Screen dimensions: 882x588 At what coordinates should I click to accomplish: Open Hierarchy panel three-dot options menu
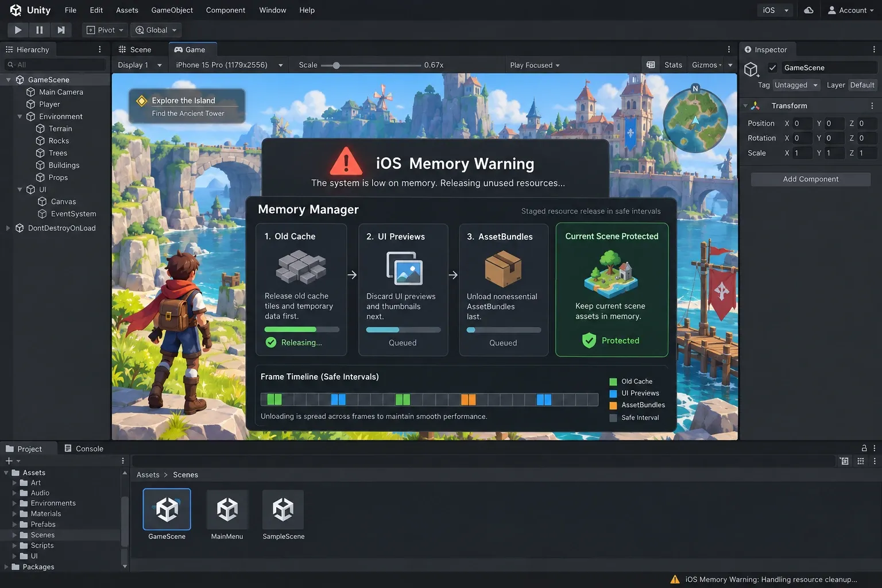(x=99, y=49)
